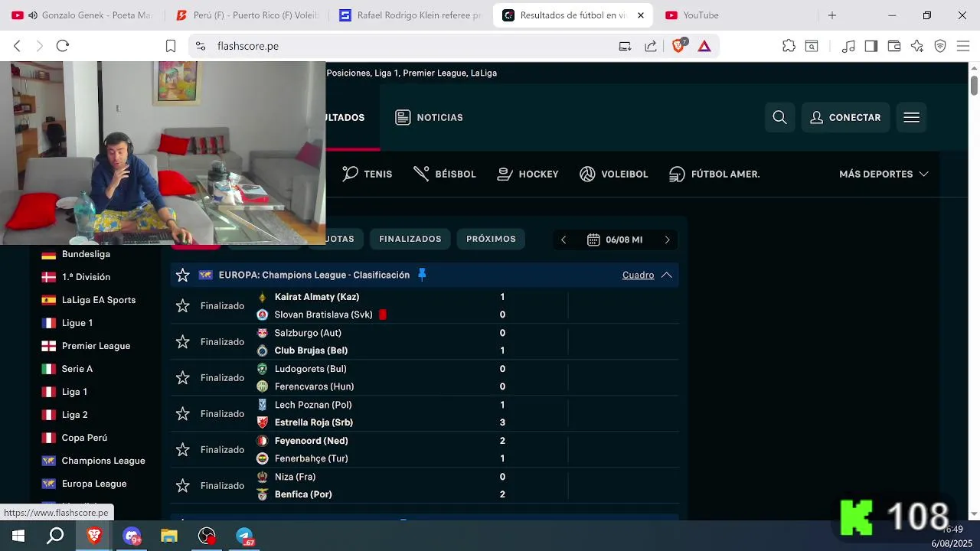Open Discord from taskbar
This screenshot has height=551, width=980.
(132, 536)
